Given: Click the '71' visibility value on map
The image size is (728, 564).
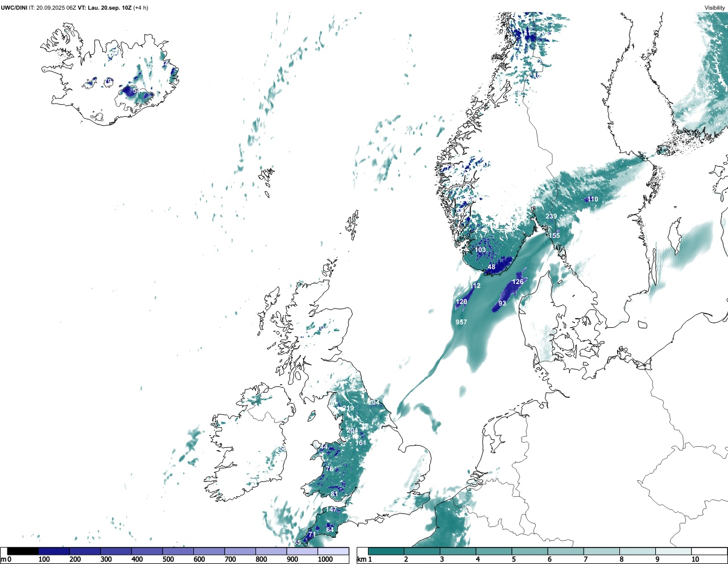Looking at the screenshot, I should pyautogui.click(x=311, y=535).
